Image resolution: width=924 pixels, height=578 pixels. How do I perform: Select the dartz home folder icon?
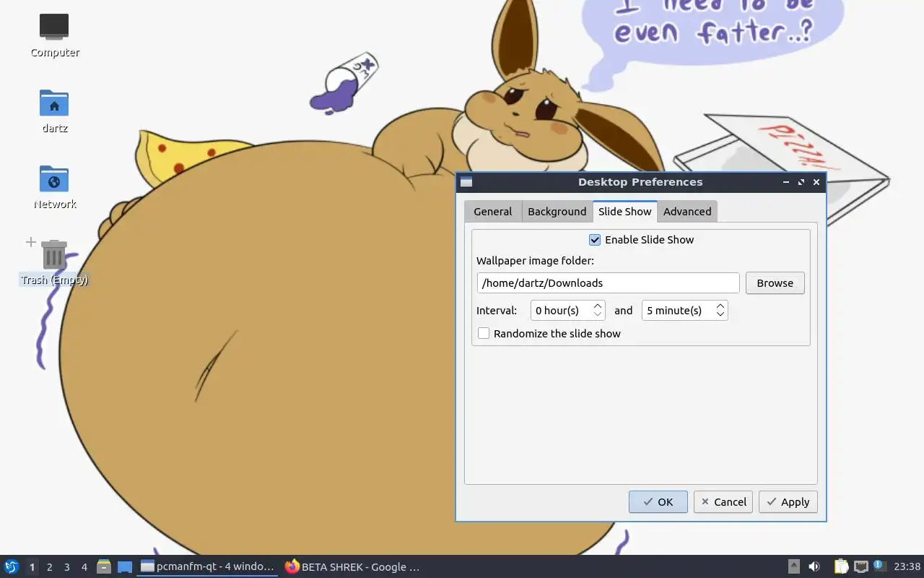click(54, 111)
